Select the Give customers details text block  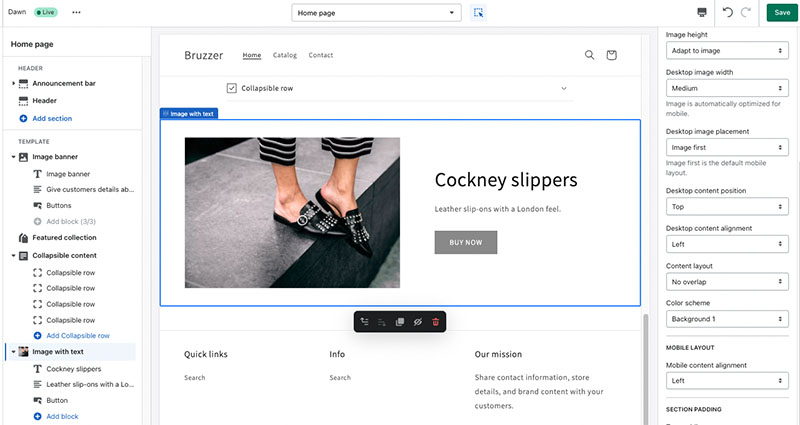(90, 189)
